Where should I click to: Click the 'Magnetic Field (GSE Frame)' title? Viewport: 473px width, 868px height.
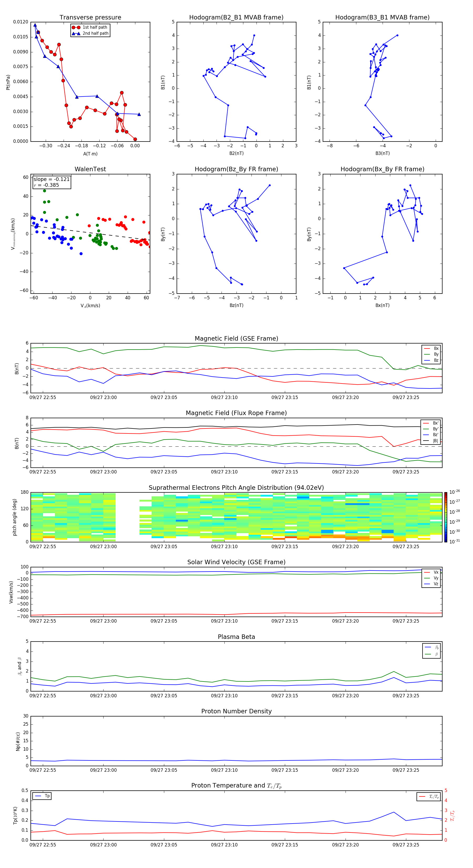coord(236,339)
